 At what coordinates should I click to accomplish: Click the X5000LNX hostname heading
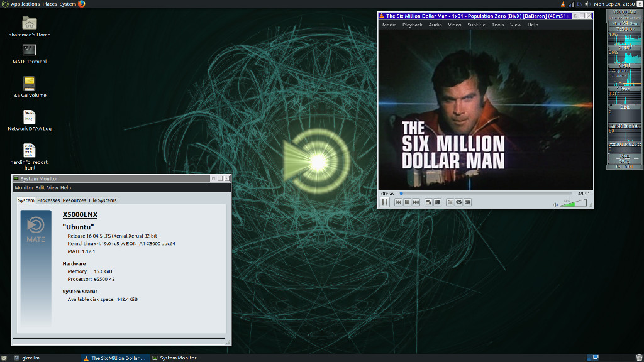[x=80, y=214]
